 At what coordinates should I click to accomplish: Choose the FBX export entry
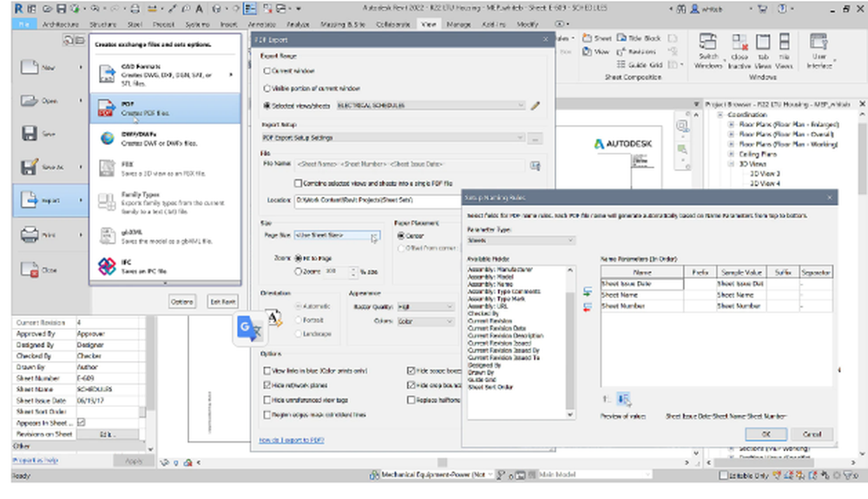(165, 168)
